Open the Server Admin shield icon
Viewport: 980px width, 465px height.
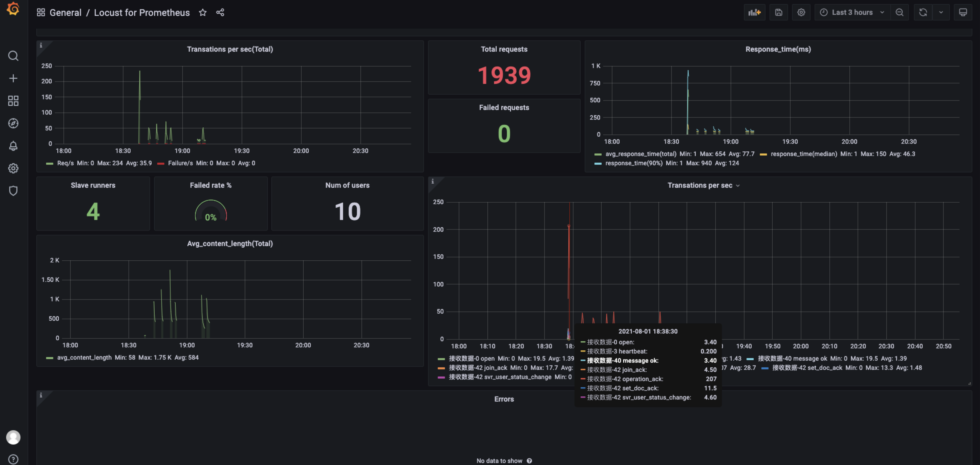[13, 191]
